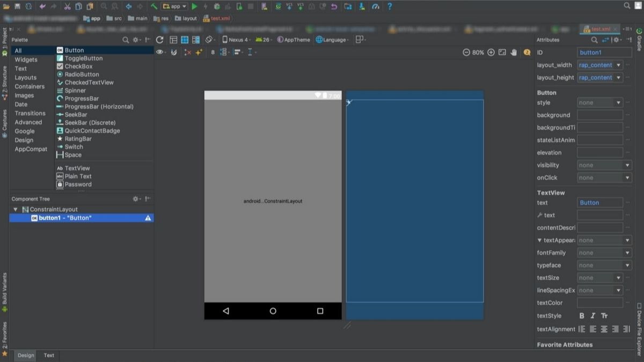This screenshot has width=644, height=362.
Task: Select test.xml editor tab
Action: click(x=601, y=29)
